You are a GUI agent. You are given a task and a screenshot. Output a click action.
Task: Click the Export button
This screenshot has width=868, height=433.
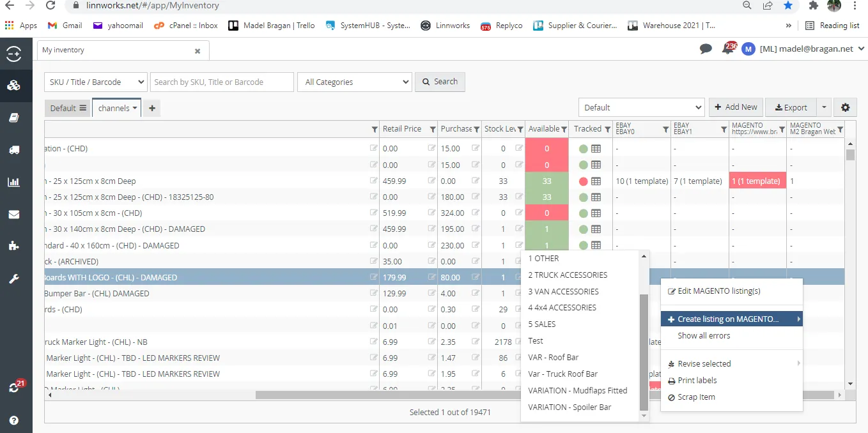coord(791,107)
